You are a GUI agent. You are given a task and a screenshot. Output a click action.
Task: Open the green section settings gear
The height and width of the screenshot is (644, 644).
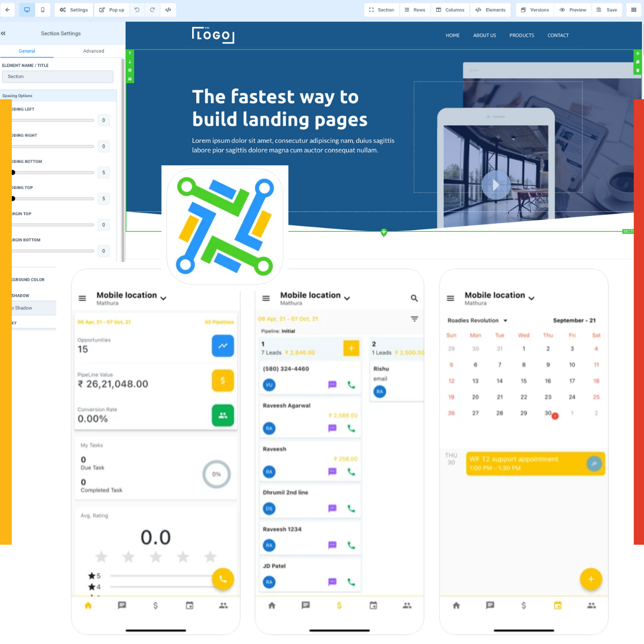point(129,70)
